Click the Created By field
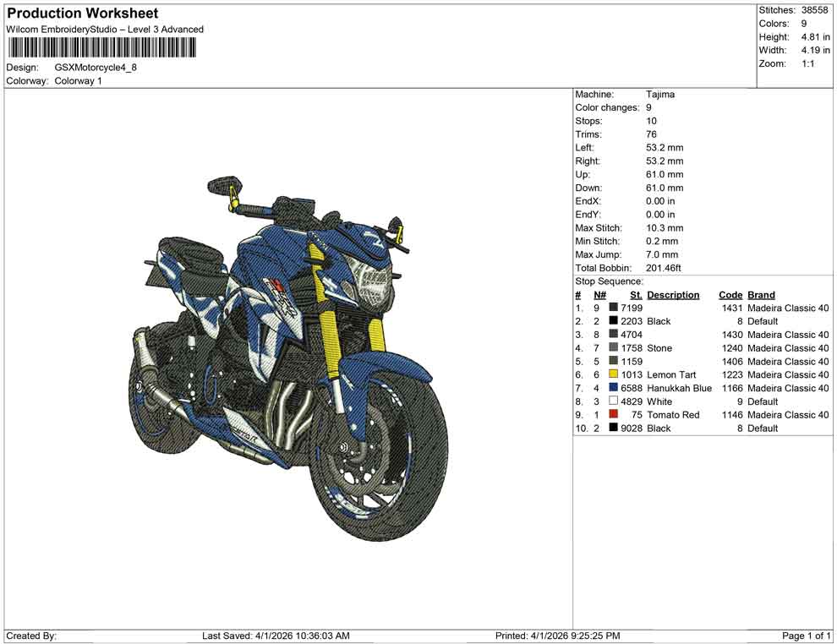The width and height of the screenshot is (837, 644). pyautogui.click(x=32, y=635)
